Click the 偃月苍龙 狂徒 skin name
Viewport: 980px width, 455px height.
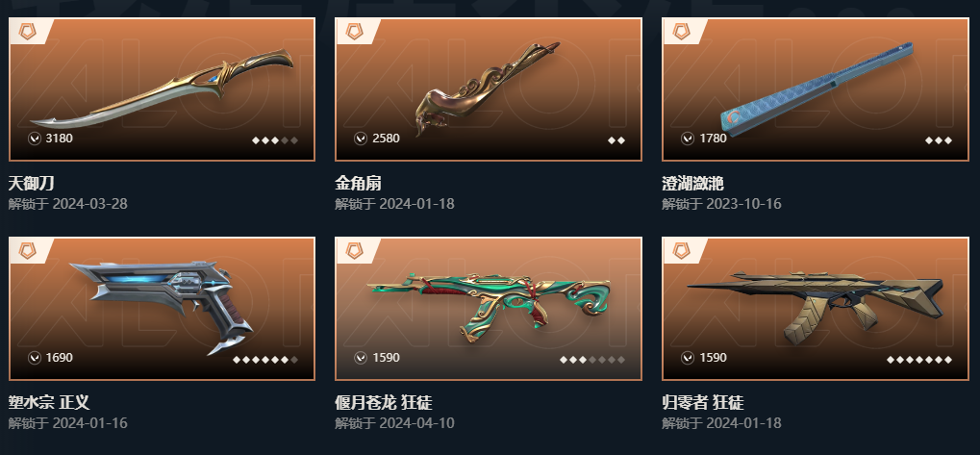point(384,402)
